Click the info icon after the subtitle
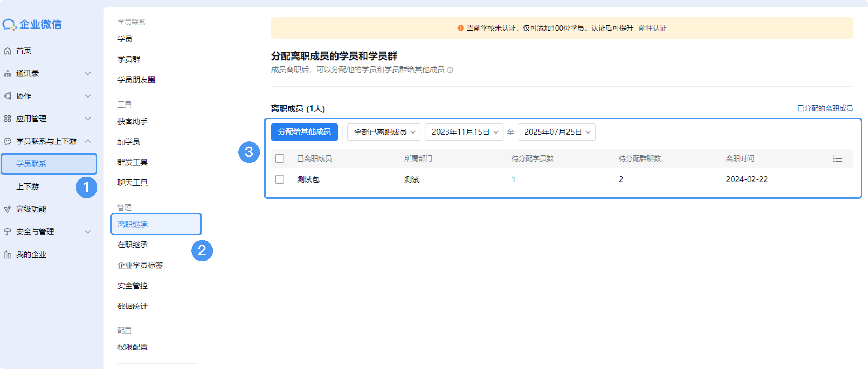 450,70
